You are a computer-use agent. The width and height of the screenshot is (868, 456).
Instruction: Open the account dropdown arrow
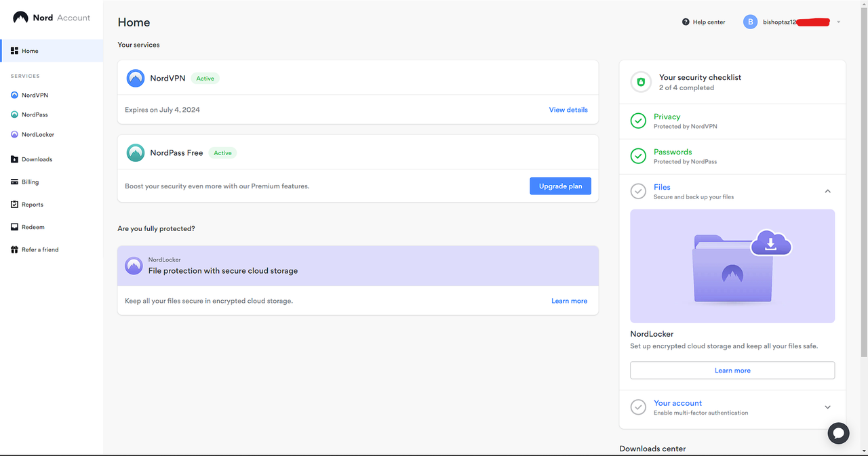tap(839, 22)
